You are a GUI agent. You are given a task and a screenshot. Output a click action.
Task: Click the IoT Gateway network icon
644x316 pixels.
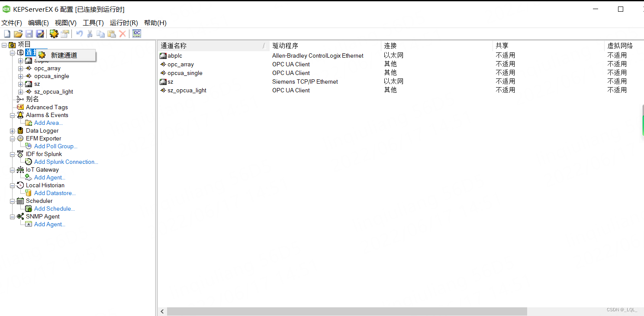click(20, 169)
